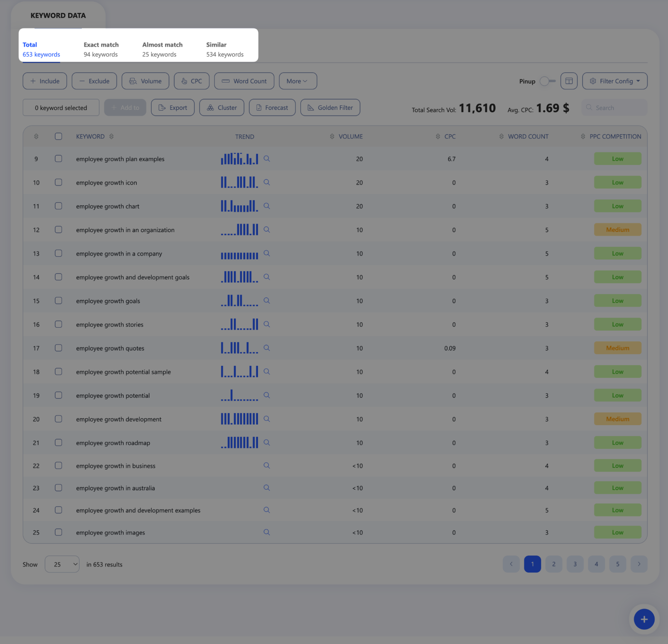Click the Golden Filter button
Screen dimensions: 668x644
pos(330,108)
